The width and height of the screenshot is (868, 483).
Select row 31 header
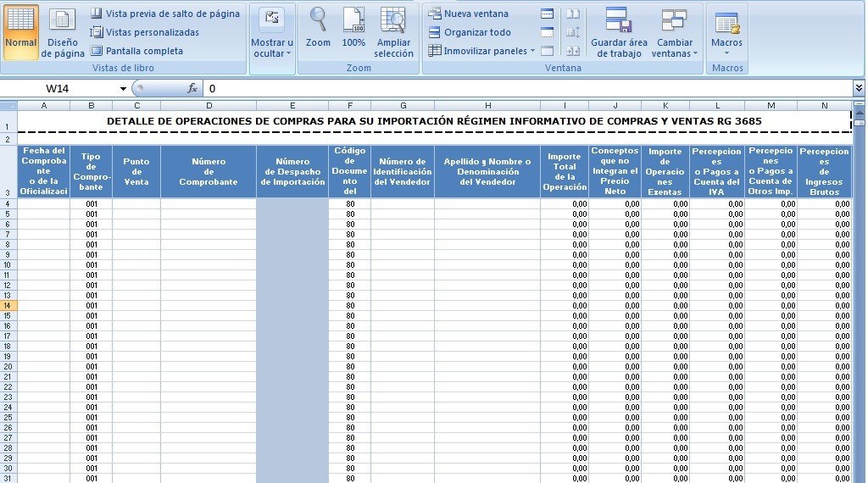[x=8, y=478]
